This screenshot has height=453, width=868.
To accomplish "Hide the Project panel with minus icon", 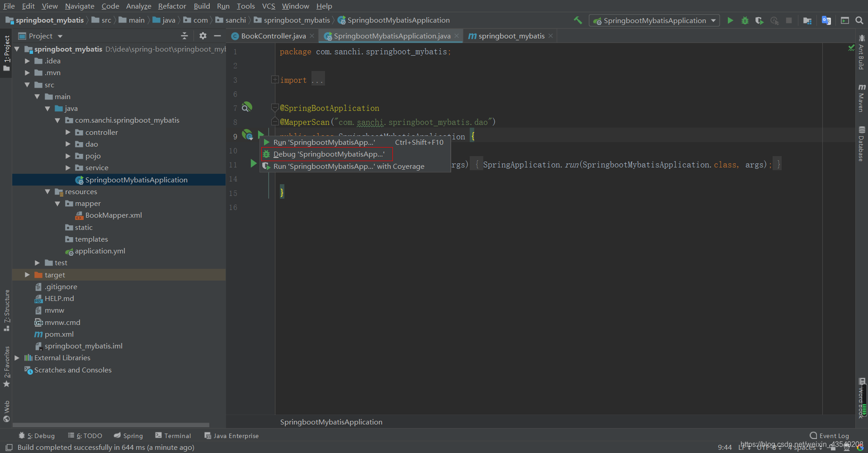I will 217,36.
